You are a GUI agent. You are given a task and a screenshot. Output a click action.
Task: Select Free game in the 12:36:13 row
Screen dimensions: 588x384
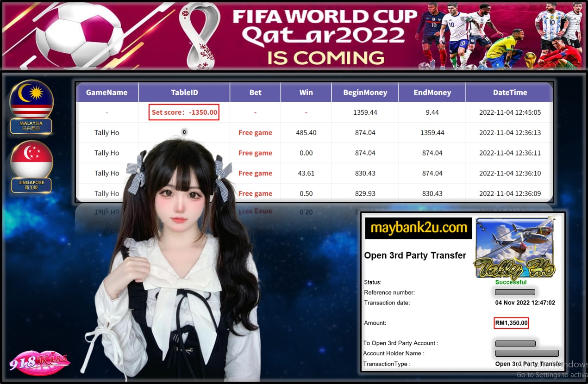tap(255, 133)
